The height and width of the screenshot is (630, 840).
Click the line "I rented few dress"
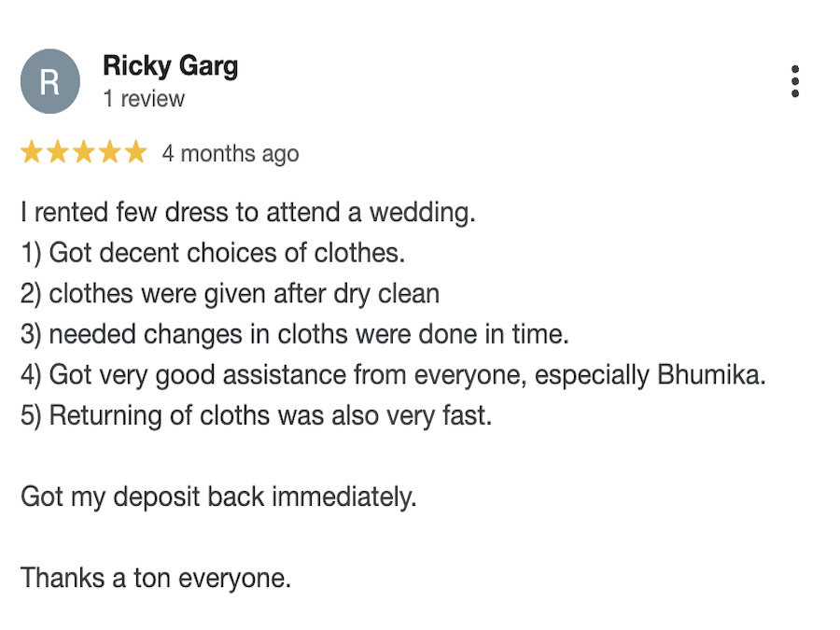(248, 212)
